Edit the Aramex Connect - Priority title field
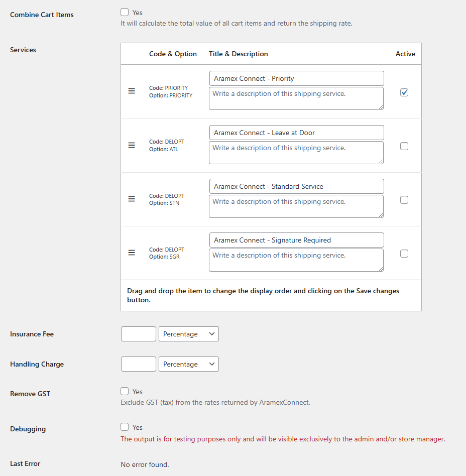The height and width of the screenshot is (476, 466). point(297,78)
